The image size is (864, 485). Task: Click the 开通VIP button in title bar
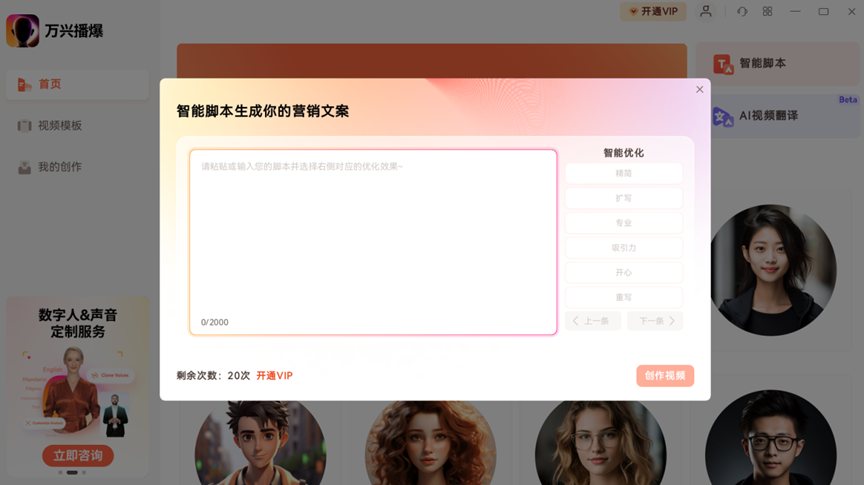pyautogui.click(x=654, y=11)
